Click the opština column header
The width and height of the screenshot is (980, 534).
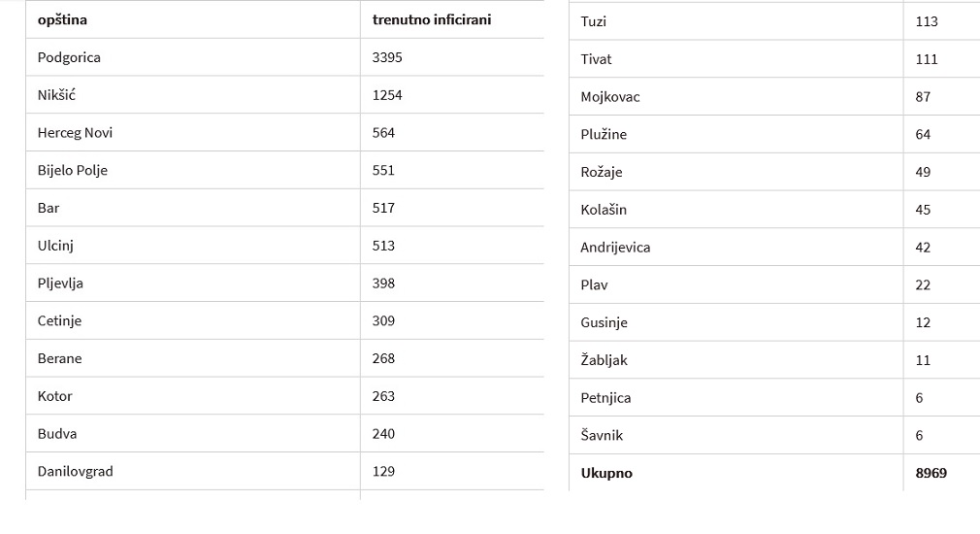tap(193, 19)
